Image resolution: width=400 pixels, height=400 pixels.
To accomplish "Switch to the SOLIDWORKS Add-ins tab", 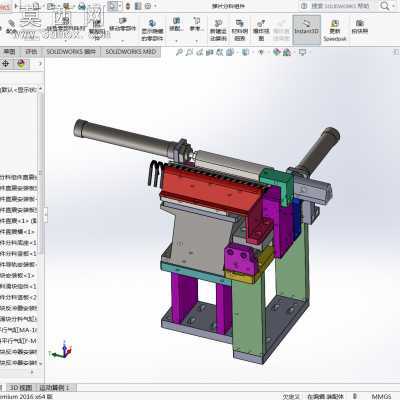I will [71, 52].
